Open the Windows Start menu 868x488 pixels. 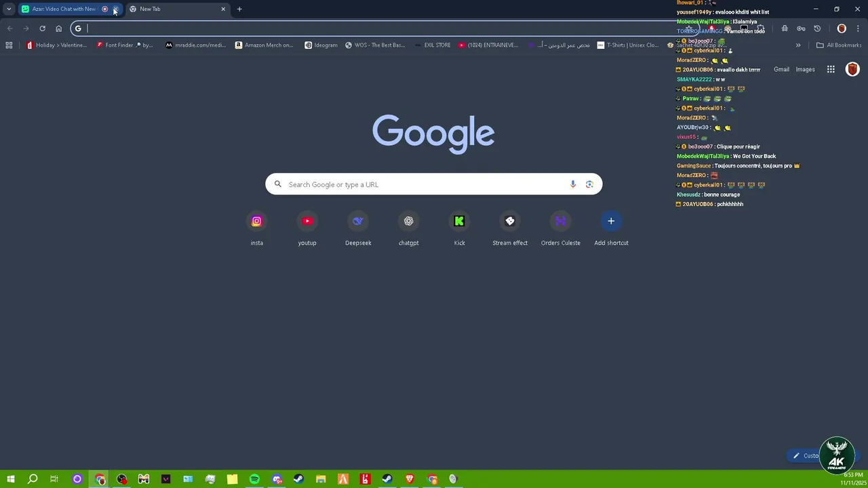(x=10, y=479)
